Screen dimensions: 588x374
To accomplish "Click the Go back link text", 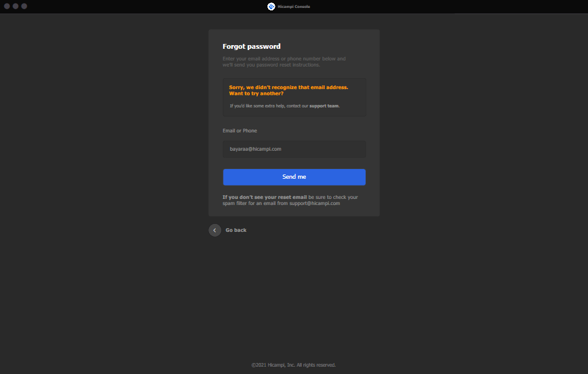I will click(236, 230).
